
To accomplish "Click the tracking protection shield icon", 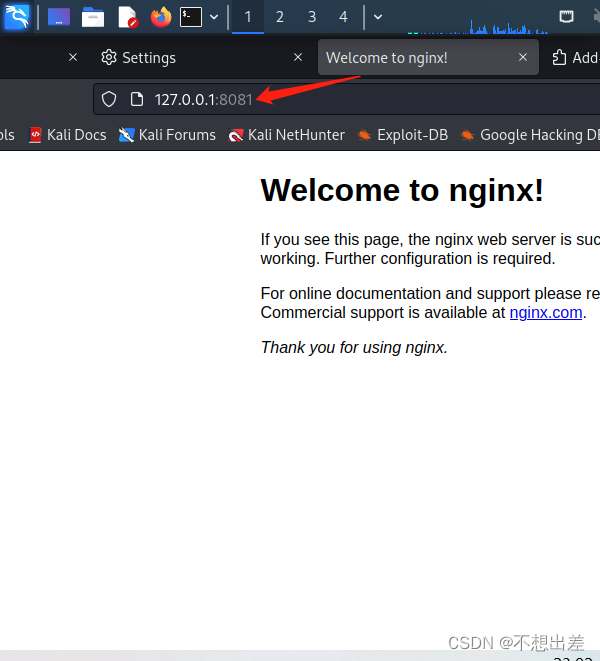I will 109,99.
